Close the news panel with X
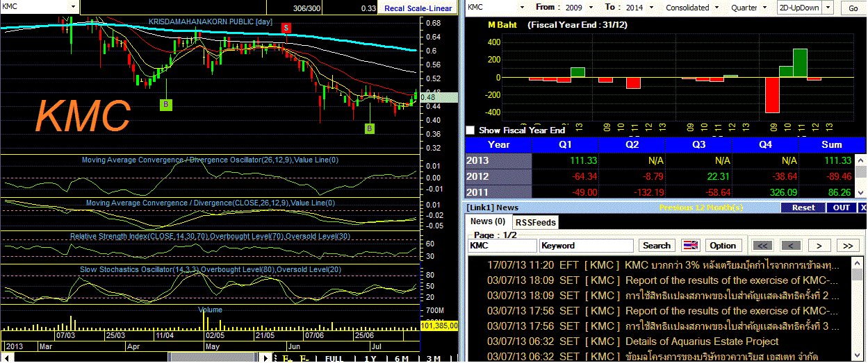The image size is (868, 363). tap(862, 208)
